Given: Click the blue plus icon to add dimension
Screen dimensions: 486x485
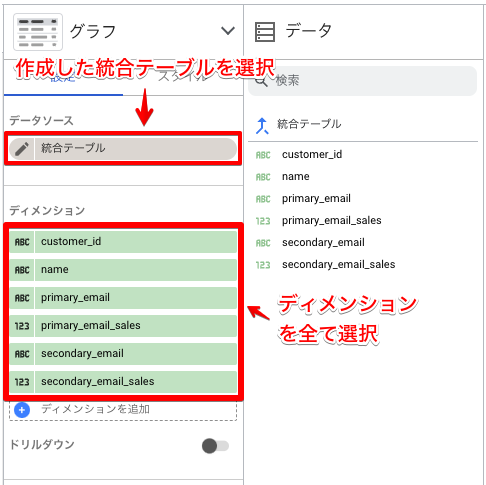Looking at the screenshot, I should (x=22, y=410).
